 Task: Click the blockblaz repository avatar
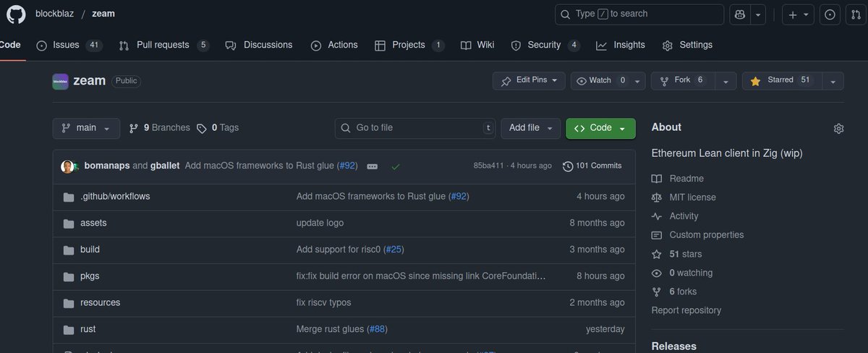pos(61,81)
